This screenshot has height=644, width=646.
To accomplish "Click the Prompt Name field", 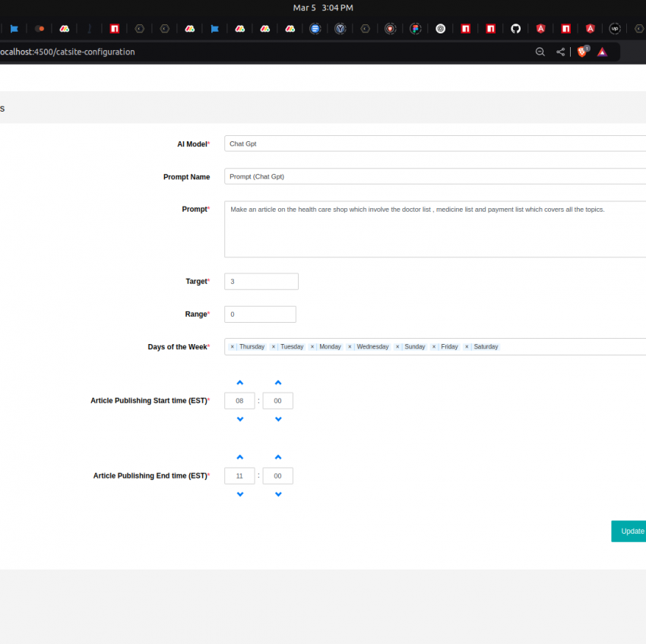I will (435, 176).
